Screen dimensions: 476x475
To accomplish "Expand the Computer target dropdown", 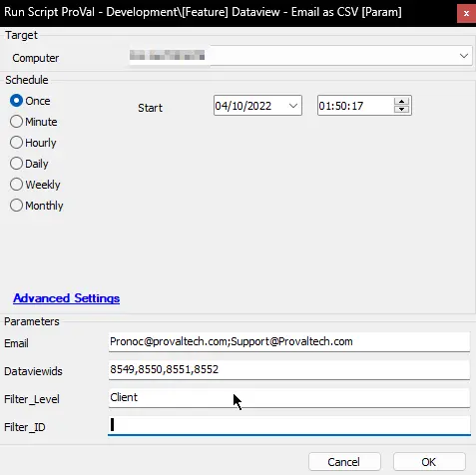I will pos(464,56).
